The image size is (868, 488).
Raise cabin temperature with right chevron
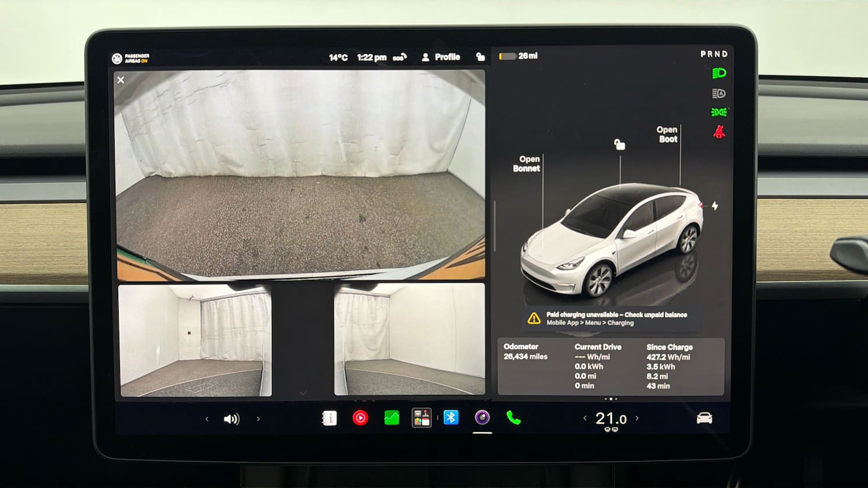(x=637, y=418)
